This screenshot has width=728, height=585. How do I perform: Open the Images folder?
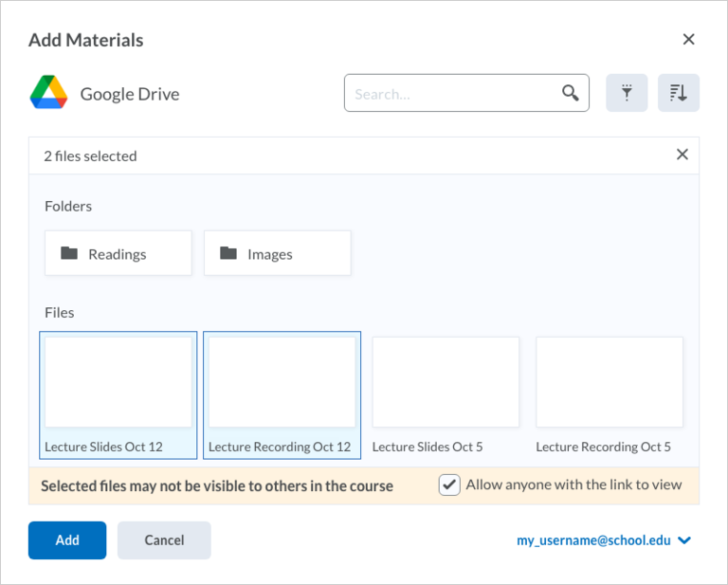tap(277, 253)
